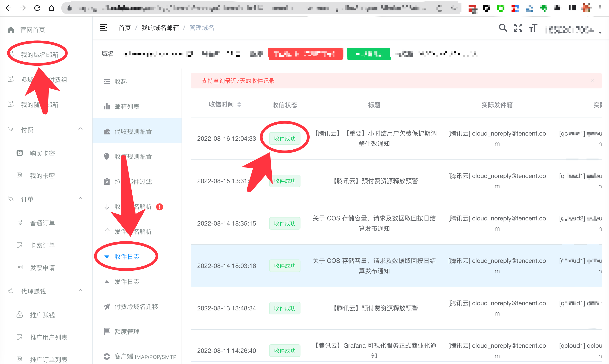Click the 购买卡密 icon

point(20,153)
